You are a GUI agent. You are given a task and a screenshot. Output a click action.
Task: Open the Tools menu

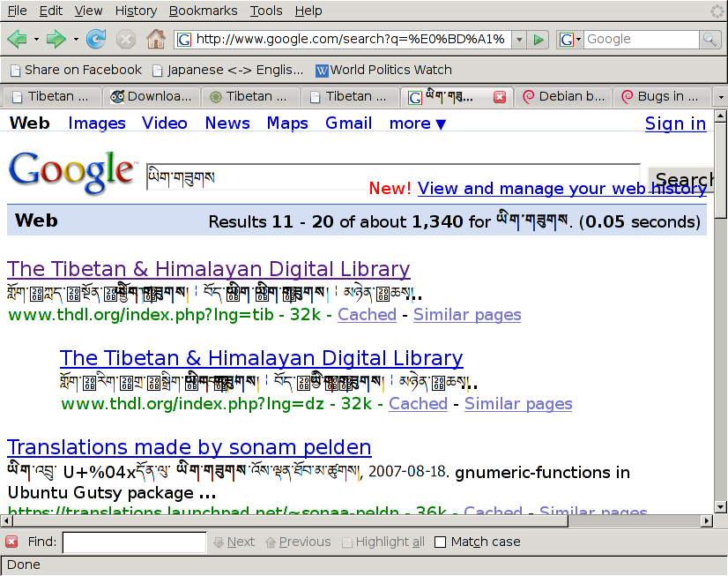click(266, 11)
